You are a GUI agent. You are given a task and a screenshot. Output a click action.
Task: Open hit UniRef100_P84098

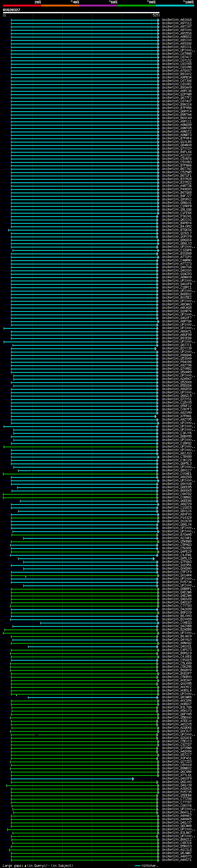(176, 362)
